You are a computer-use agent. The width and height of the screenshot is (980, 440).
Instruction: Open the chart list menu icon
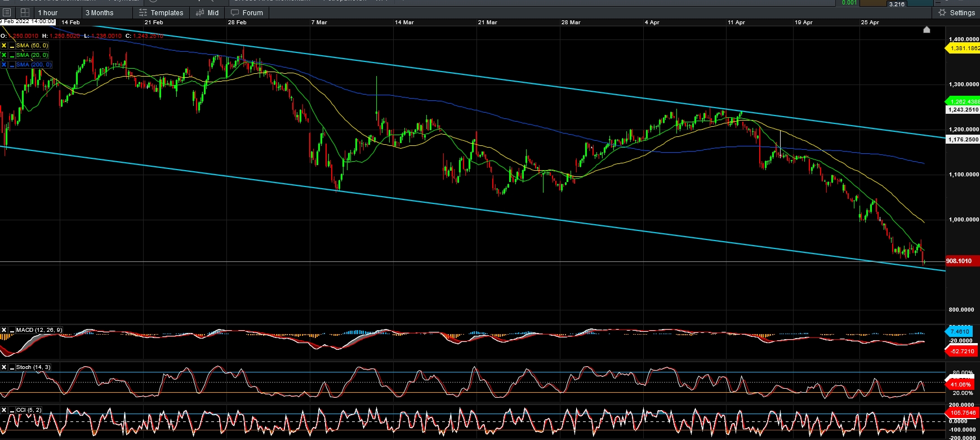click(7, 12)
